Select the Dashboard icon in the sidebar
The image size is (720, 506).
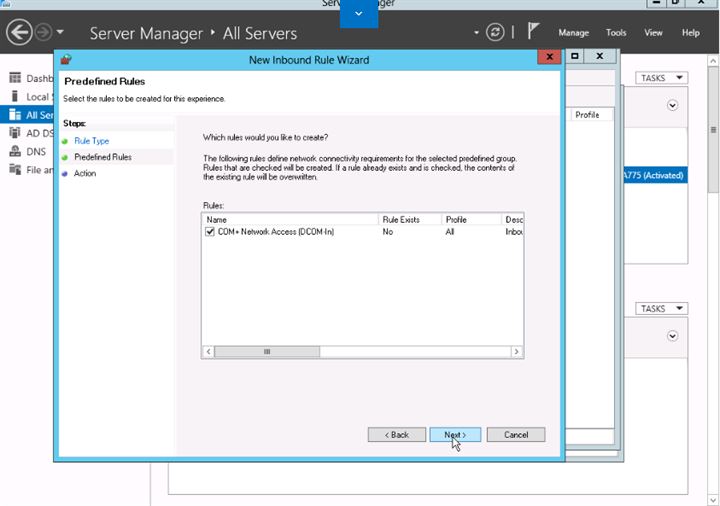point(15,78)
